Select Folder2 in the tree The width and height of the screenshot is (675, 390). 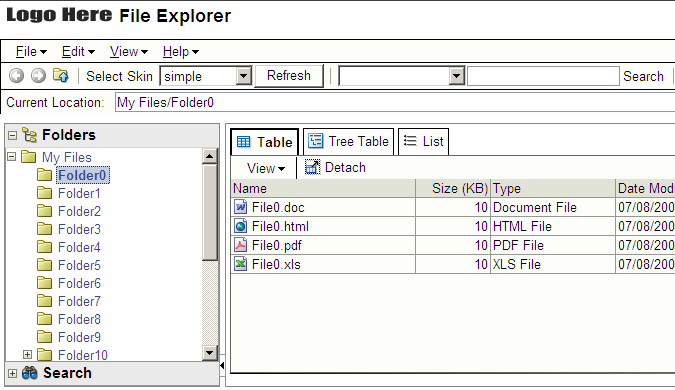coord(79,211)
